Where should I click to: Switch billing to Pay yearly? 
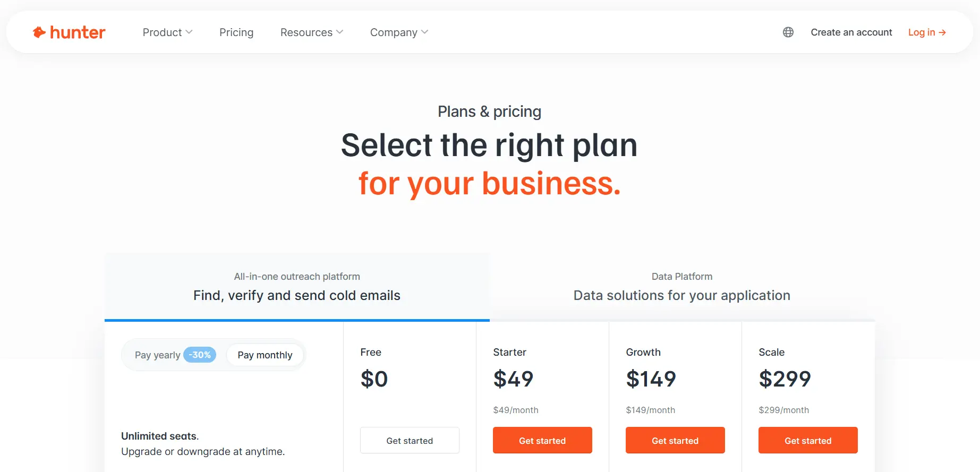(x=158, y=355)
